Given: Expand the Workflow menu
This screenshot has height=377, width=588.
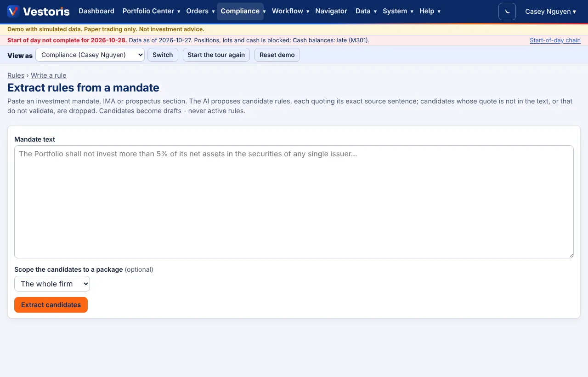Looking at the screenshot, I should (290, 11).
